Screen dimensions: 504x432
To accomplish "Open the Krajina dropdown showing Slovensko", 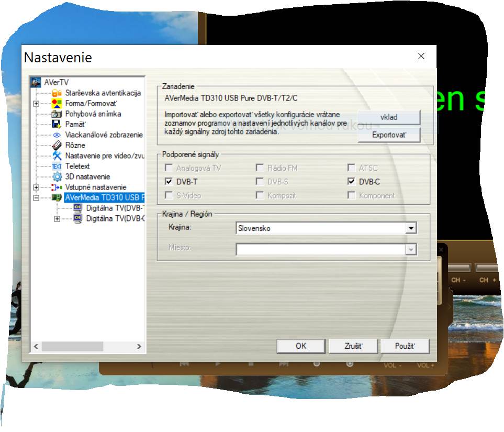I will coord(411,228).
